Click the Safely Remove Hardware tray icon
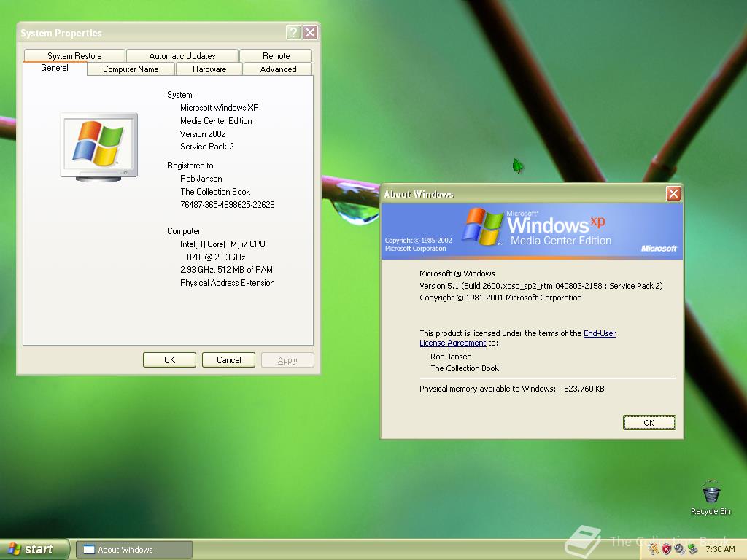Viewport: 747px width, 560px height. [x=692, y=549]
